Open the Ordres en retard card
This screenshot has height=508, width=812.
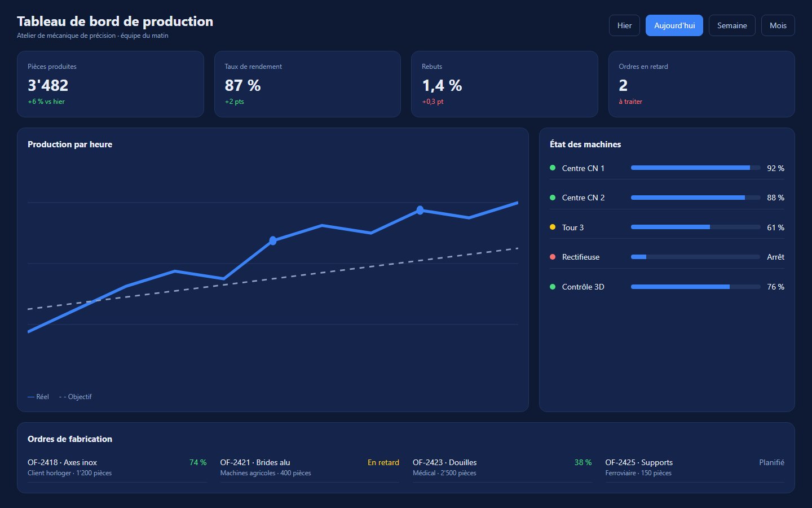(701, 84)
